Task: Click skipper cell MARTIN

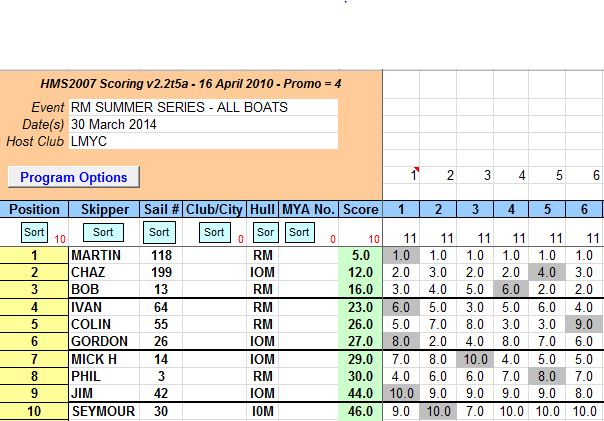Action: pos(103,256)
